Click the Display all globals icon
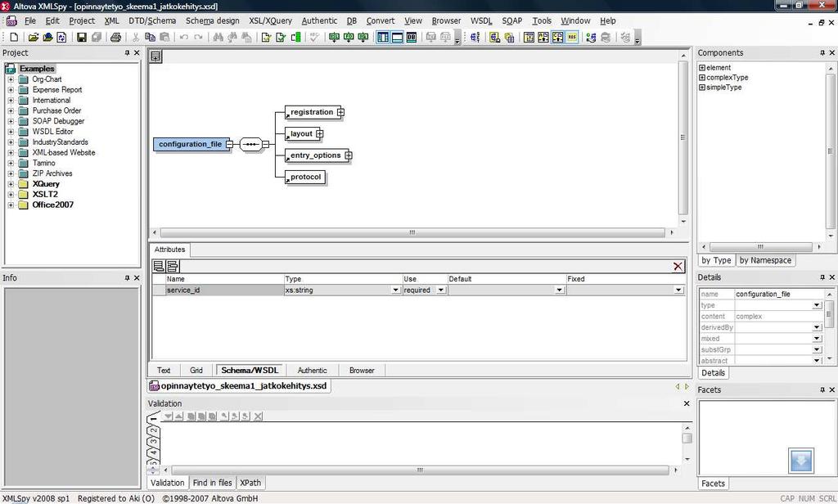The height and width of the screenshot is (504, 838). (x=495, y=38)
